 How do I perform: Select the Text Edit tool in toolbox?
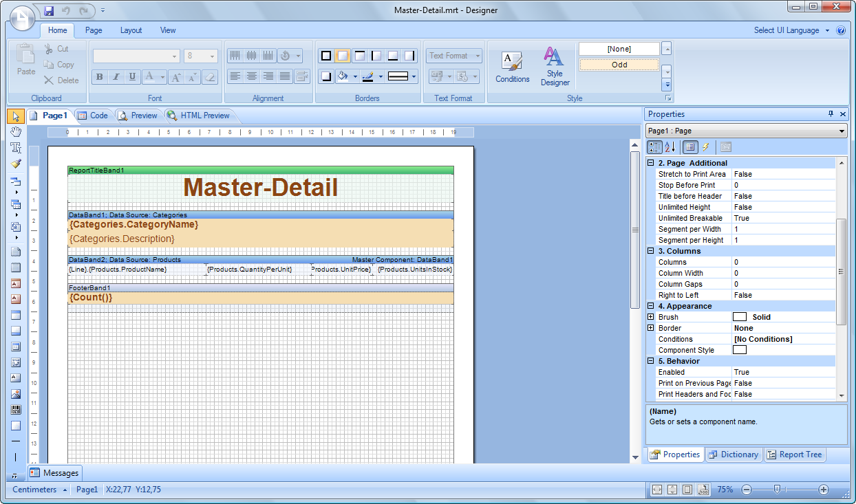16,147
